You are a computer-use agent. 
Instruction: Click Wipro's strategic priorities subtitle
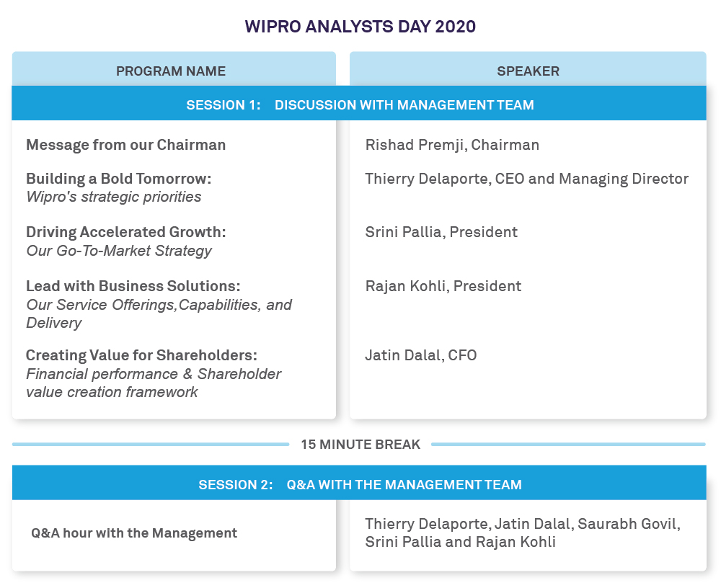113,197
